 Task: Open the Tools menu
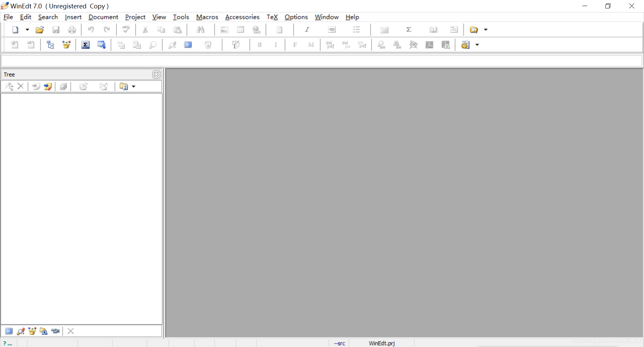tap(181, 17)
